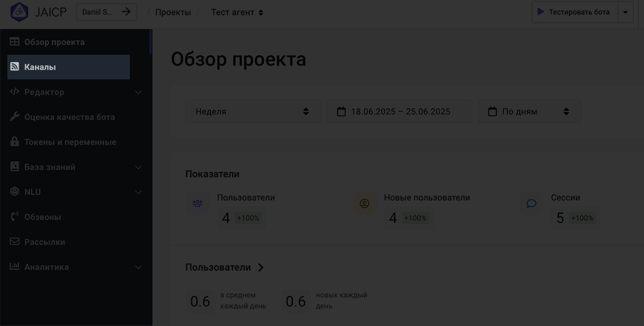Expand the База знаний sidebar section
Image resolution: width=644 pixels, height=326 pixels.
(138, 167)
